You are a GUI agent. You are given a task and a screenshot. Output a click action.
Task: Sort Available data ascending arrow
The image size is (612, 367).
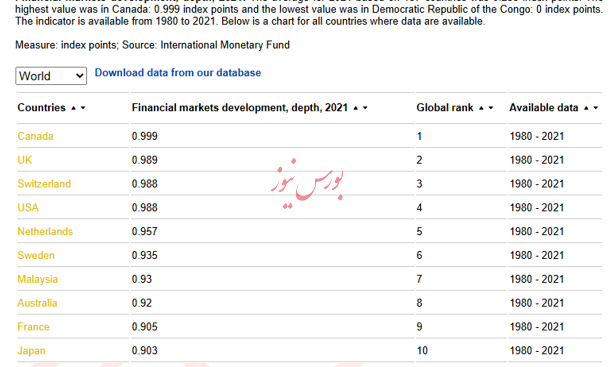click(586, 108)
